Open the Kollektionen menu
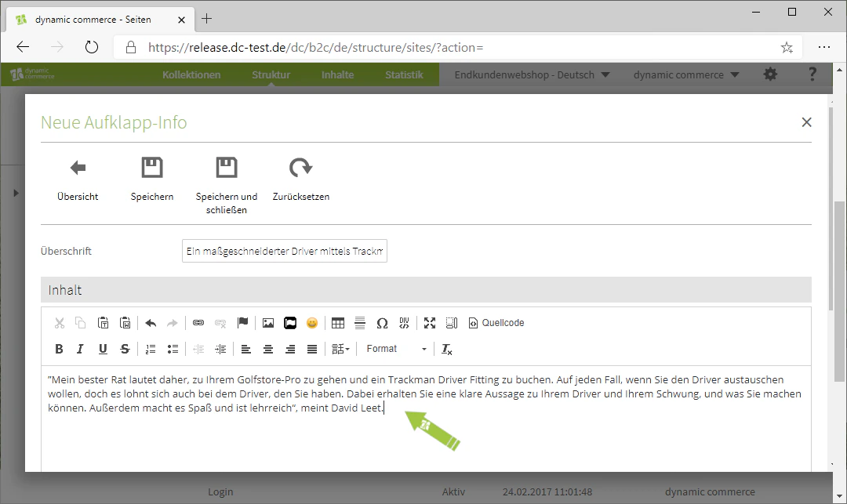 pos(191,74)
